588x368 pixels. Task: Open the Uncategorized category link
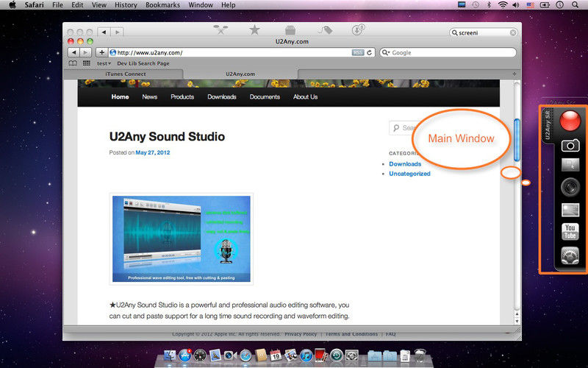pos(409,174)
